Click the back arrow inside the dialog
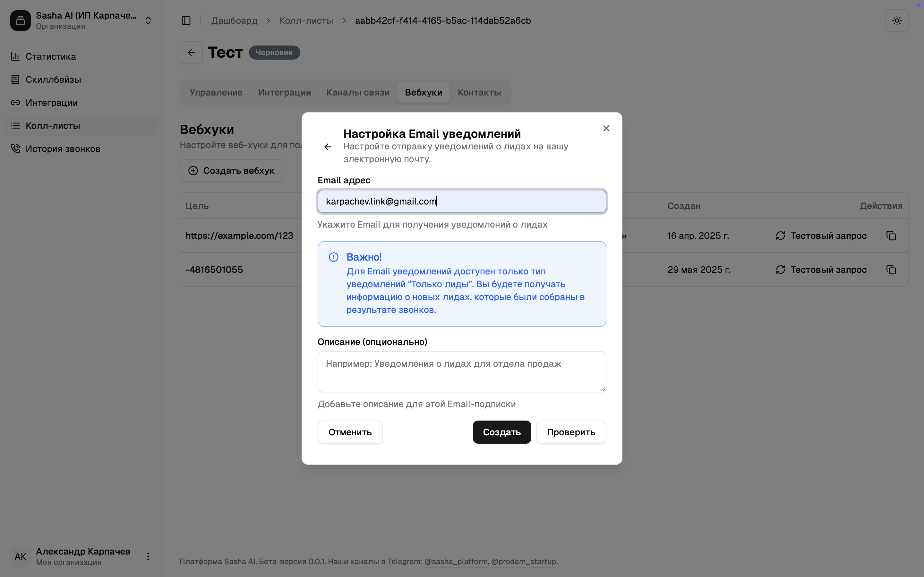 click(328, 147)
